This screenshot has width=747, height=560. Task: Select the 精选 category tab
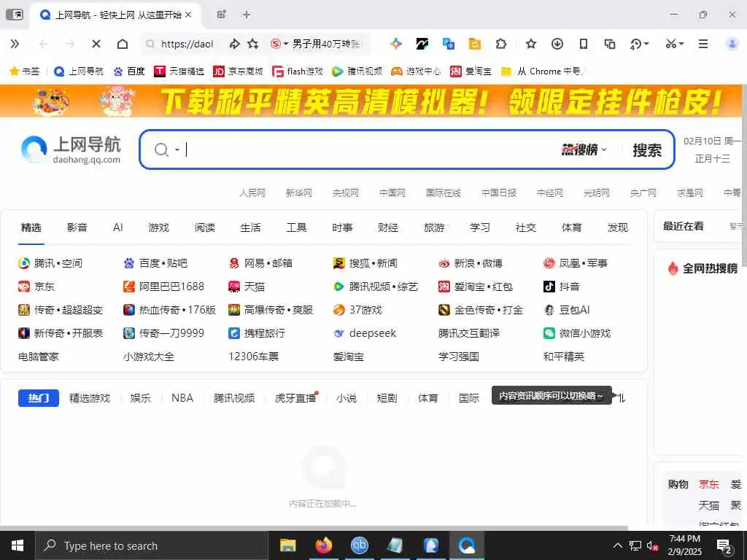(x=31, y=227)
